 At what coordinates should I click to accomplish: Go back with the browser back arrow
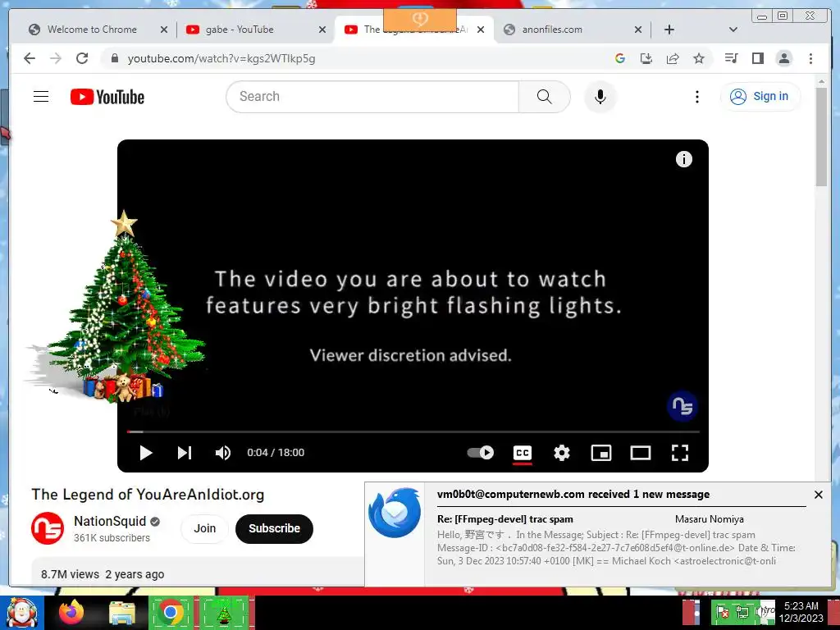pyautogui.click(x=30, y=58)
